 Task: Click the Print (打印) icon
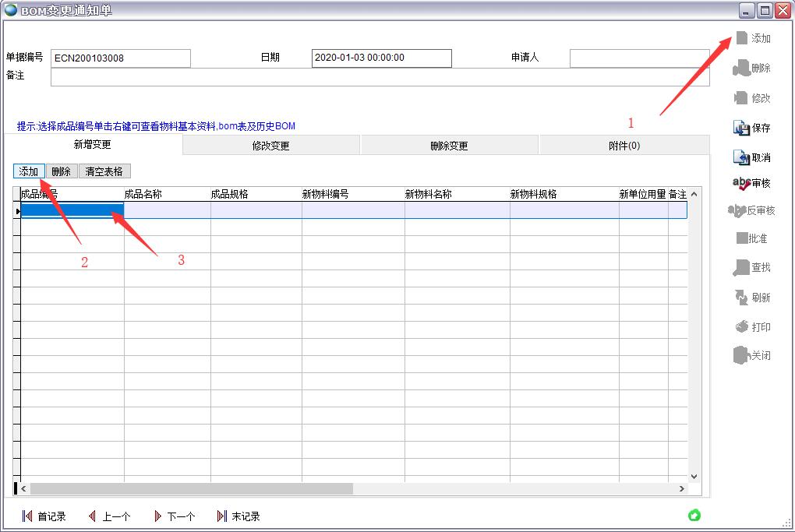pos(741,327)
